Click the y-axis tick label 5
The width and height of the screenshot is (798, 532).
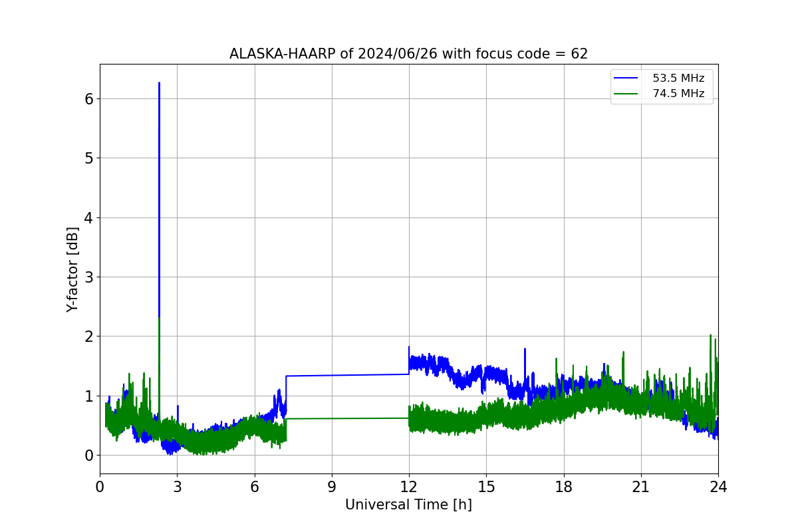coord(88,158)
